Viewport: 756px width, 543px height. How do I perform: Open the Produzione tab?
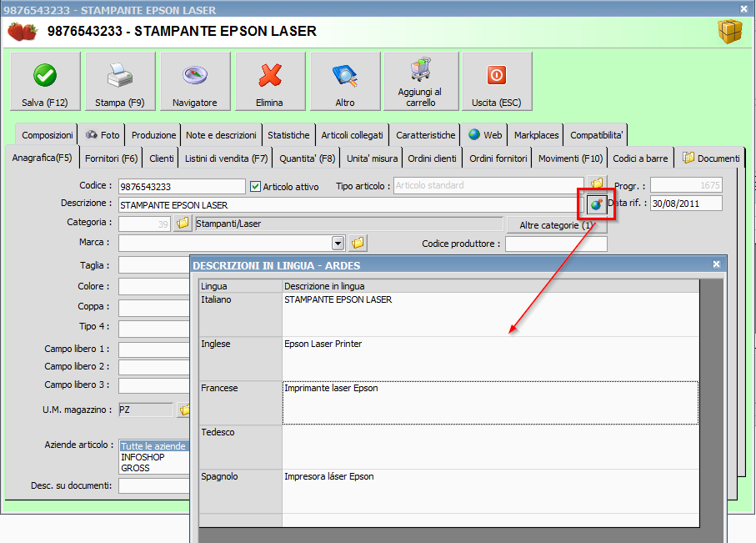(x=153, y=135)
